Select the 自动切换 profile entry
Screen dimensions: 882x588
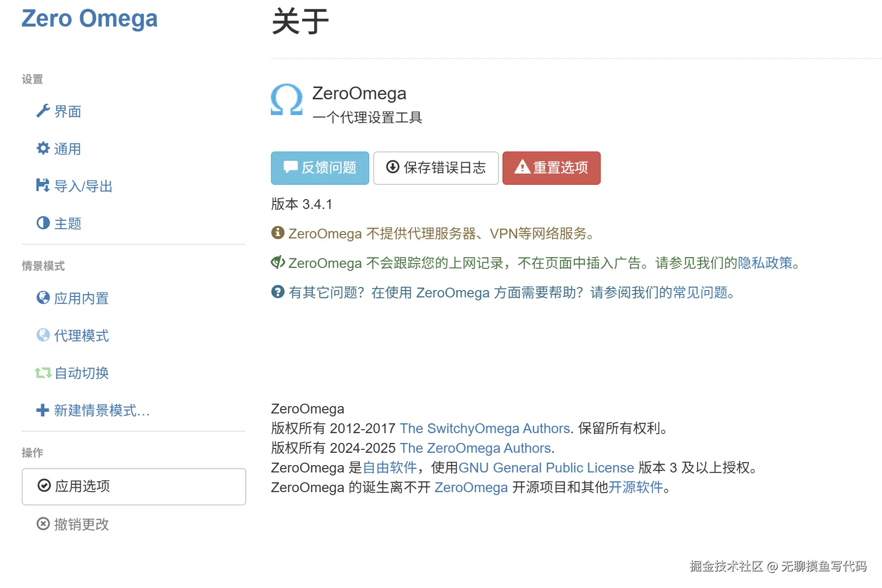81,373
